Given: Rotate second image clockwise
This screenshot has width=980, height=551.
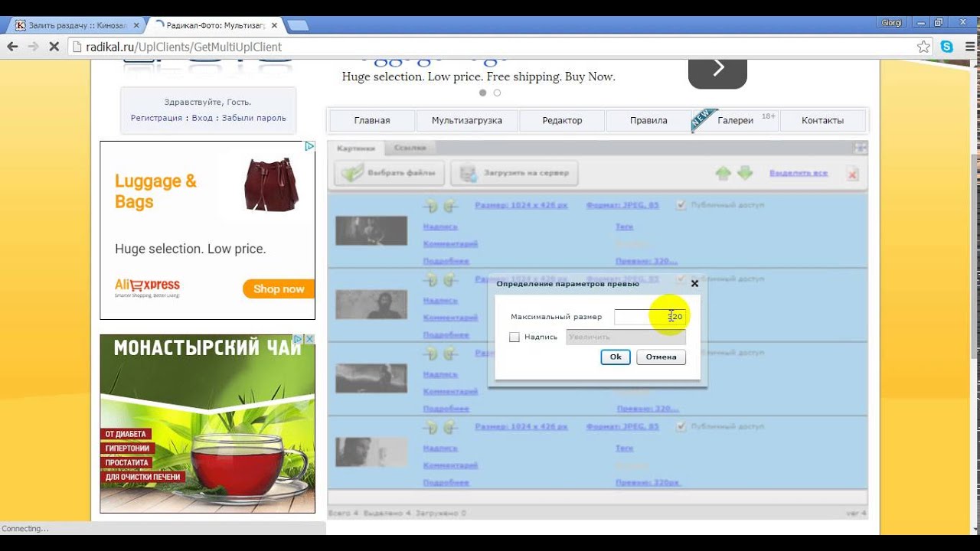Looking at the screenshot, I should click(450, 279).
